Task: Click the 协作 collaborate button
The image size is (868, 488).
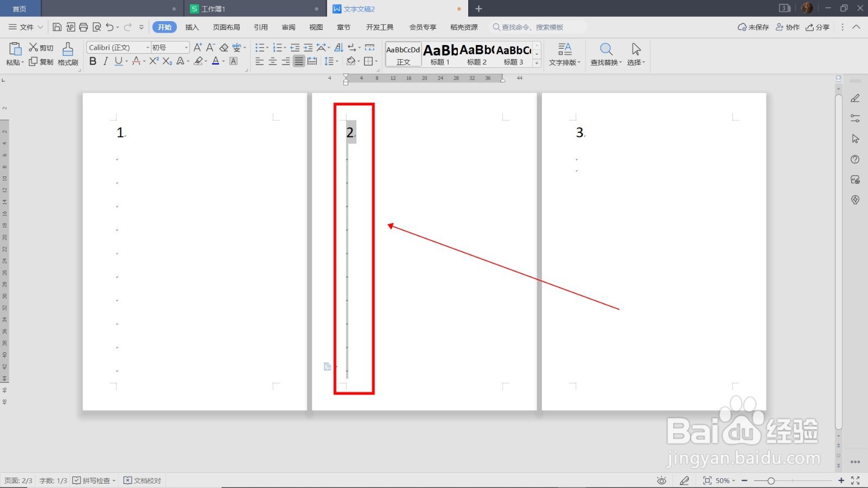Action: (788, 27)
